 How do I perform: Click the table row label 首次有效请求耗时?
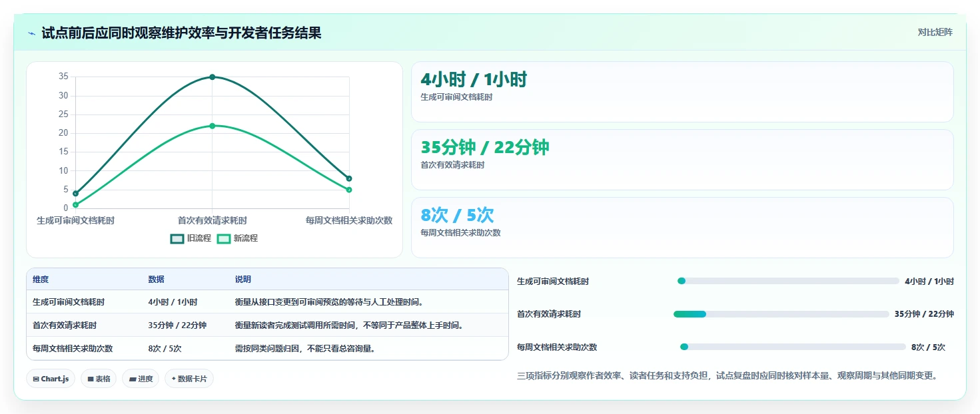(x=65, y=325)
